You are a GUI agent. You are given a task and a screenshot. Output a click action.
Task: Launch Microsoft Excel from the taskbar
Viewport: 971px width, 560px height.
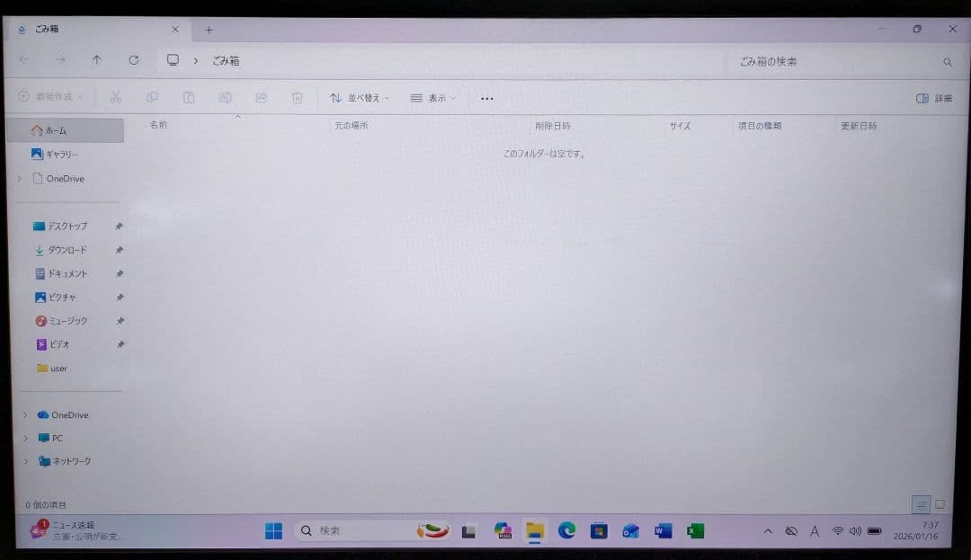pyautogui.click(x=695, y=530)
